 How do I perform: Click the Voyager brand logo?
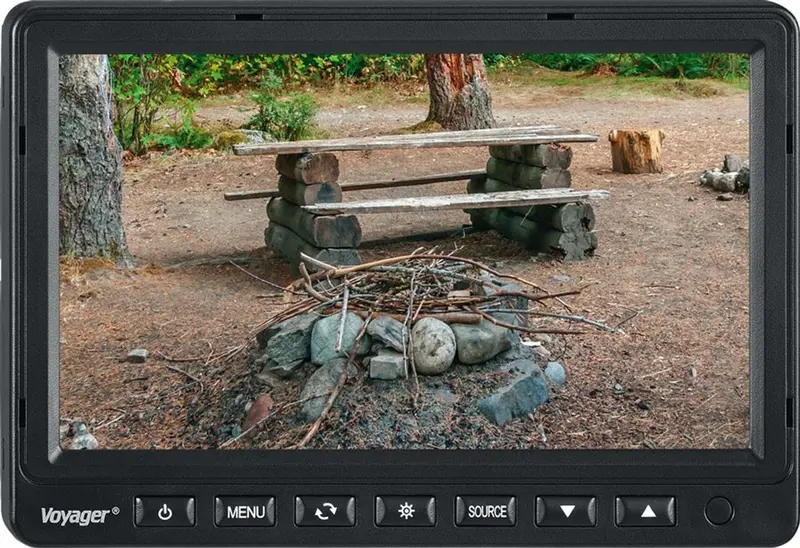(x=80, y=515)
